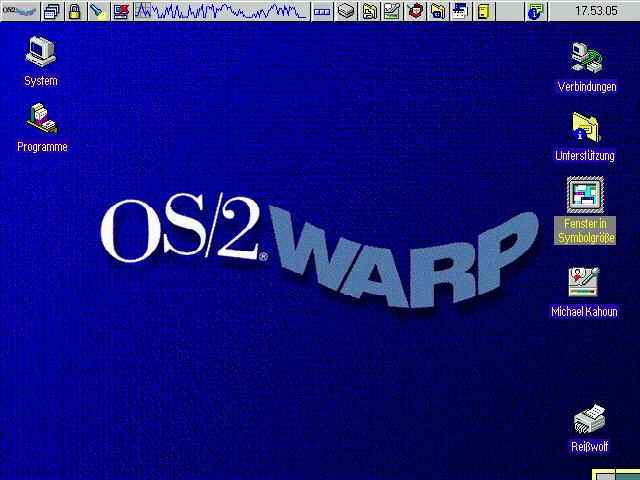Image resolution: width=640 pixels, height=480 pixels.
Task: Open the gray disk drive icon in WarpCenter
Action: (x=346, y=11)
